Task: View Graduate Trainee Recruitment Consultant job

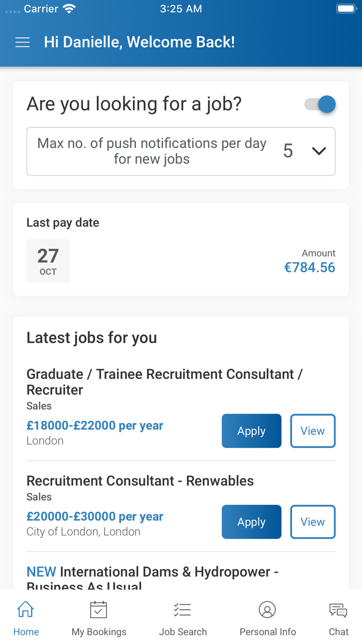Action: 313,431
